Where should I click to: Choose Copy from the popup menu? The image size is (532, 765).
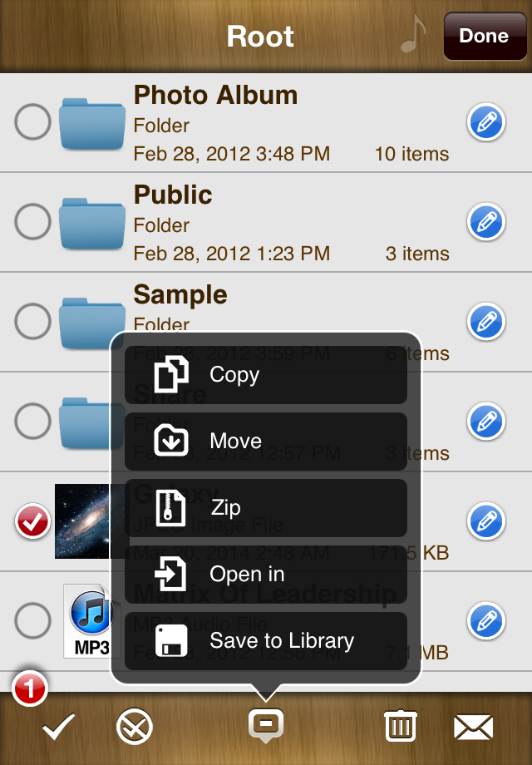[266, 375]
